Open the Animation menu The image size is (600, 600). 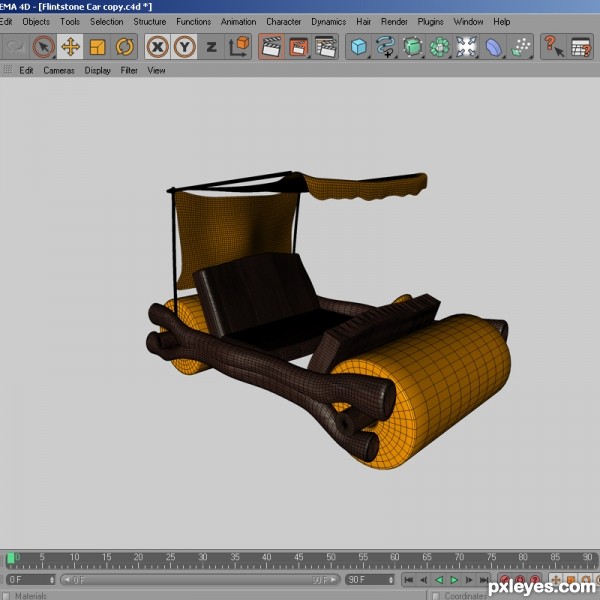tap(238, 22)
